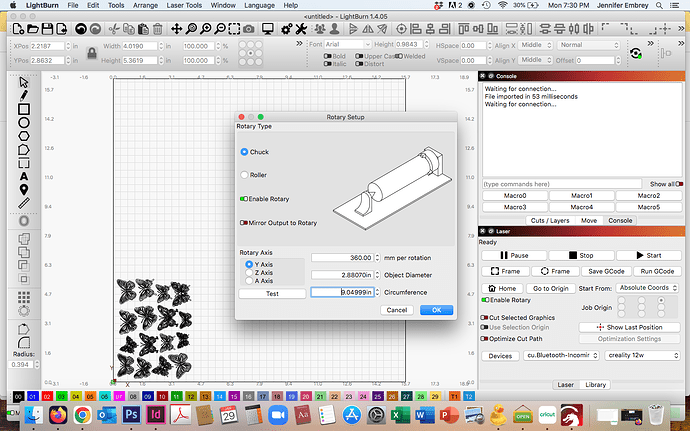
Task: Open the Font dropdown showing Arial
Action: 348,44
